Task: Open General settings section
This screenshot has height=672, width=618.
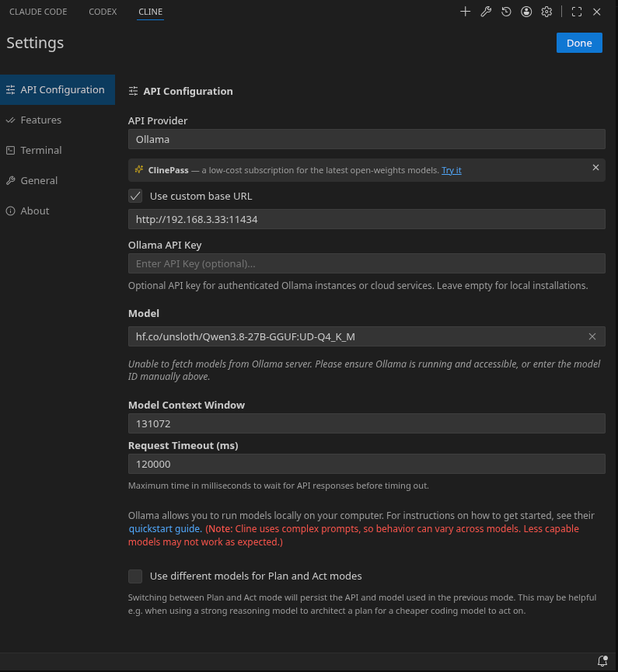Action: tap(58, 180)
